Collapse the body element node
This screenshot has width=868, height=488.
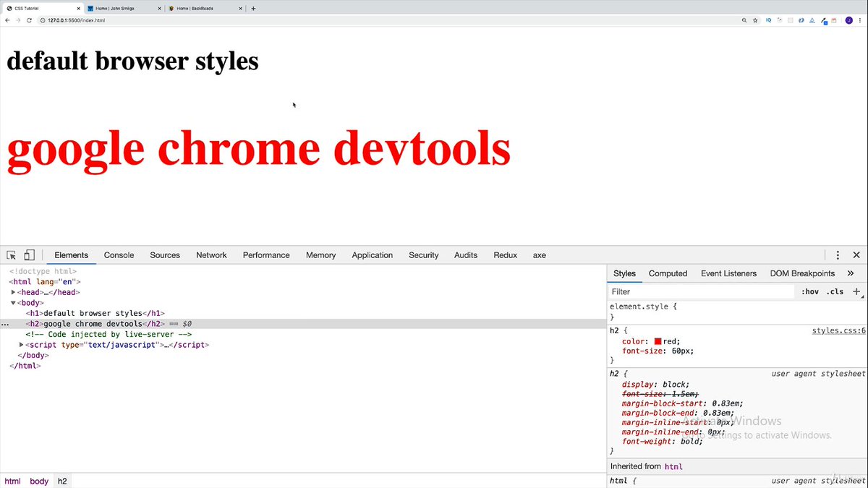coord(14,302)
